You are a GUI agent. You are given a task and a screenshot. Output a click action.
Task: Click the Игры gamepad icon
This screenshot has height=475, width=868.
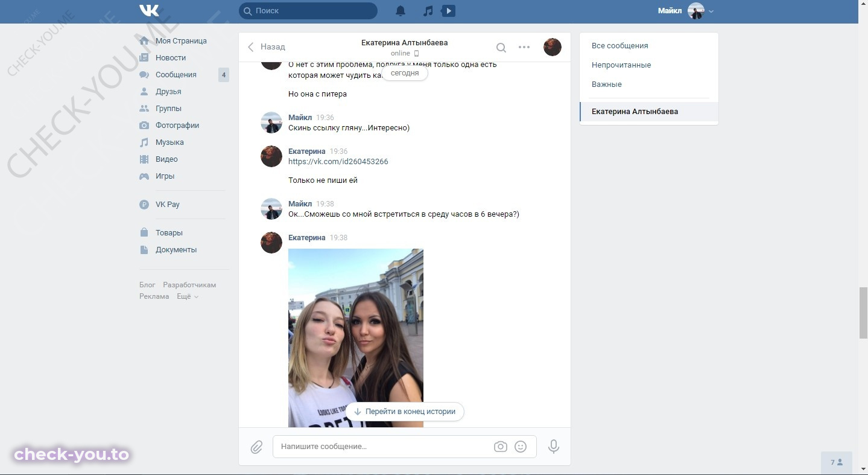click(x=144, y=176)
